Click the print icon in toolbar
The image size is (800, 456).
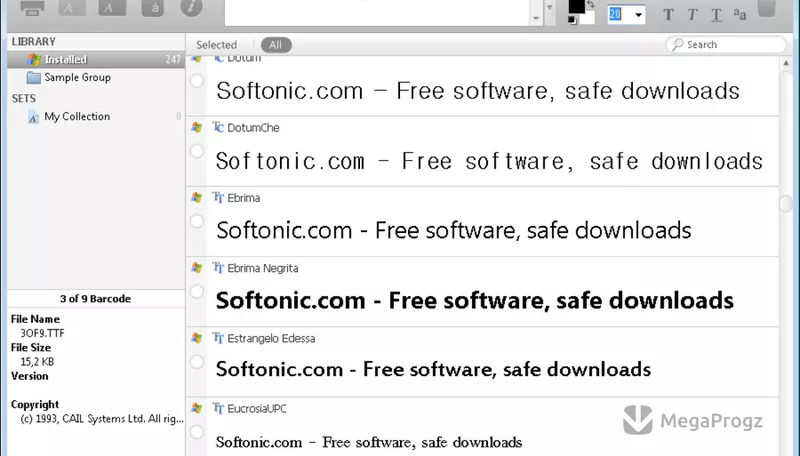32,7
